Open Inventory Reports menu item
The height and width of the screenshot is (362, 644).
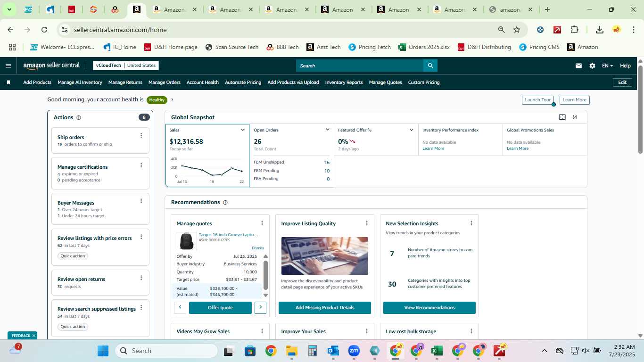(x=344, y=82)
